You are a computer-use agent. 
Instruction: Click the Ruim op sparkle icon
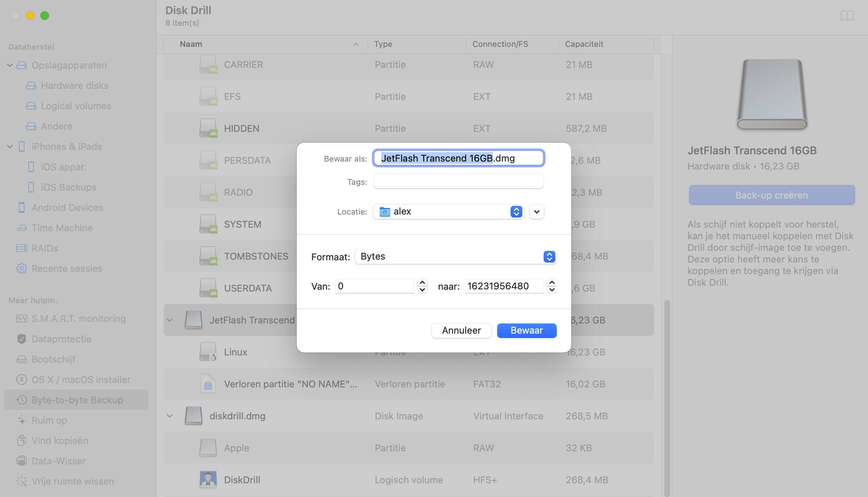22,420
